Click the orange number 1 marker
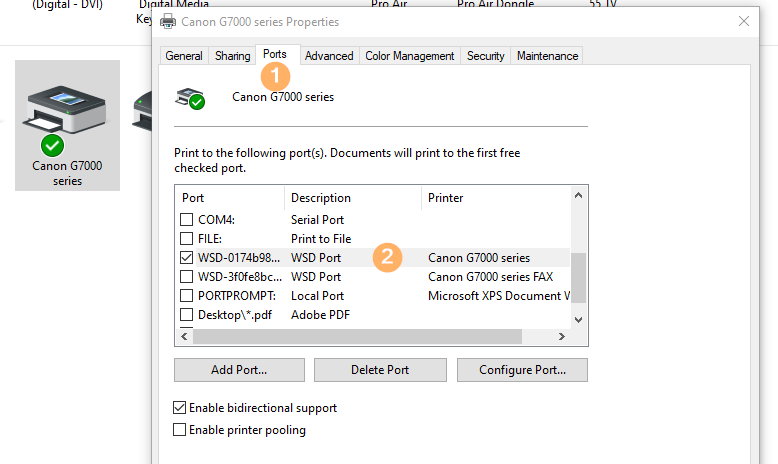The image size is (778, 464). tap(275, 75)
